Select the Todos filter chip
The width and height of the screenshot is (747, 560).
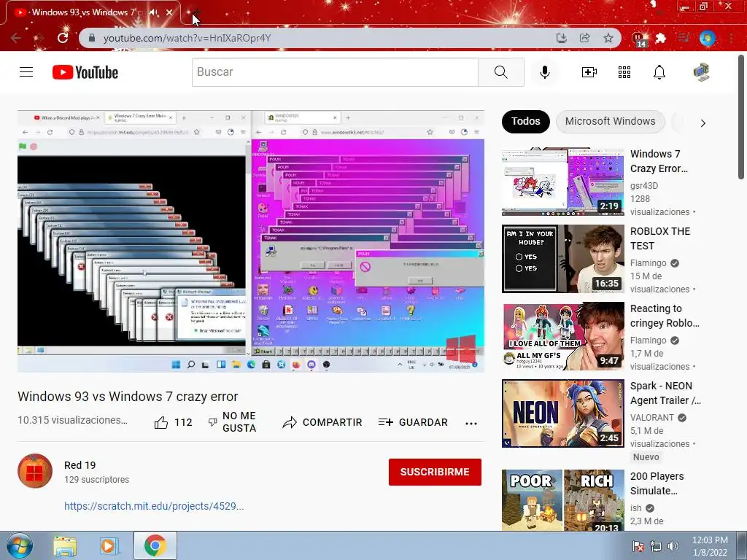525,122
